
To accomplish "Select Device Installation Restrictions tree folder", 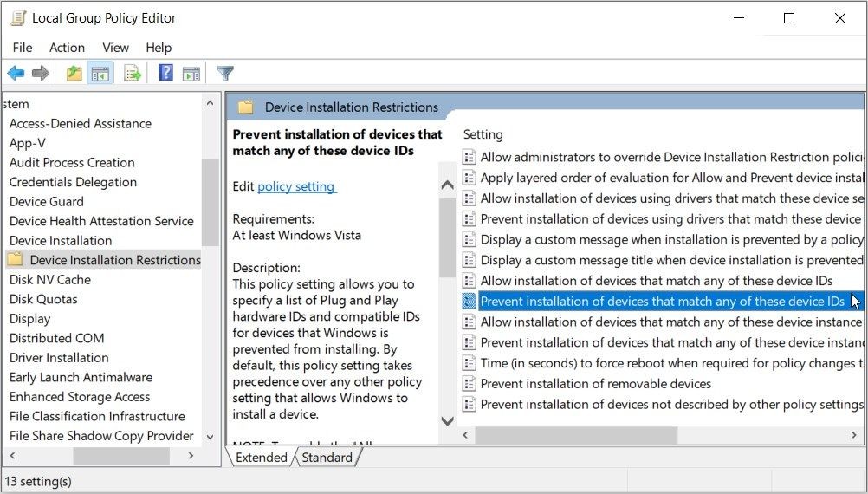I will [x=103, y=260].
